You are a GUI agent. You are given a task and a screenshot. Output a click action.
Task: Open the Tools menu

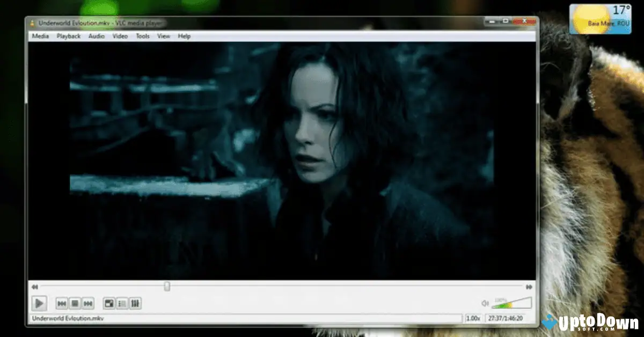coord(142,36)
